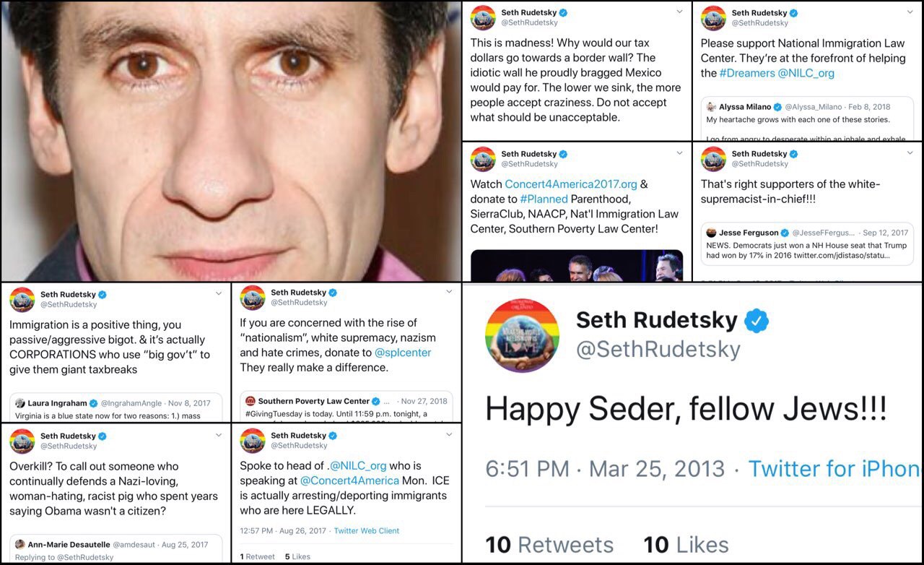Click the profile avatar on the Overkill tweet
This screenshot has height=565, width=924.
(22, 441)
